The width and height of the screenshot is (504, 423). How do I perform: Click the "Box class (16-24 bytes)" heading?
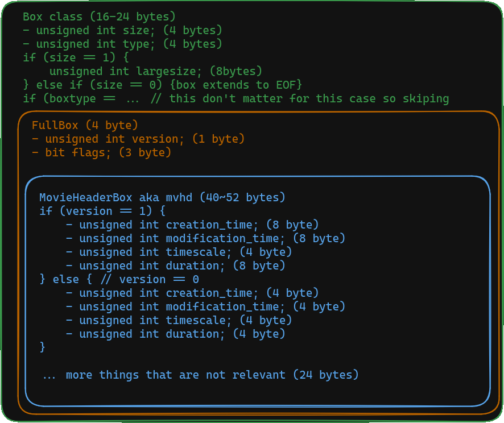pyautogui.click(x=99, y=16)
